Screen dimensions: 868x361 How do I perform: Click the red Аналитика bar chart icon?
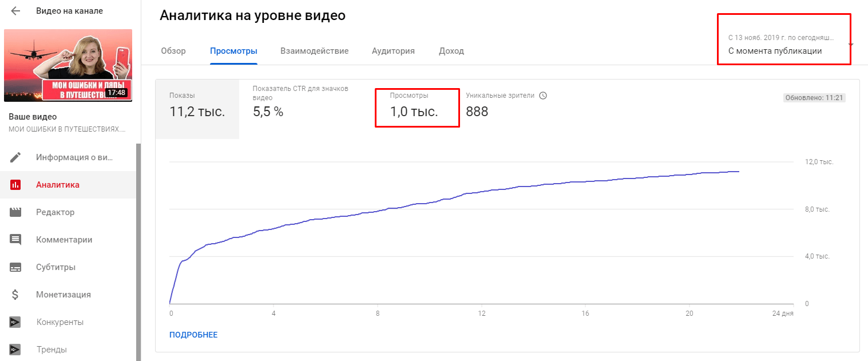pyautogui.click(x=15, y=185)
